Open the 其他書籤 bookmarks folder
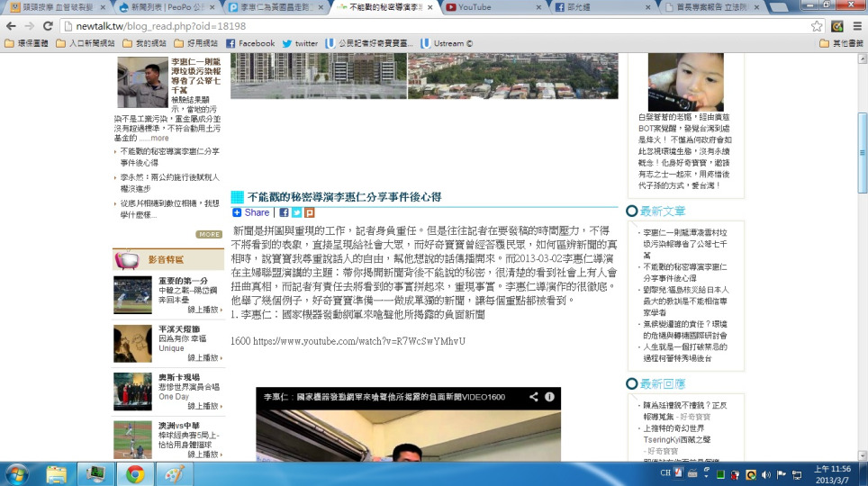The image size is (868, 486). click(x=841, y=43)
